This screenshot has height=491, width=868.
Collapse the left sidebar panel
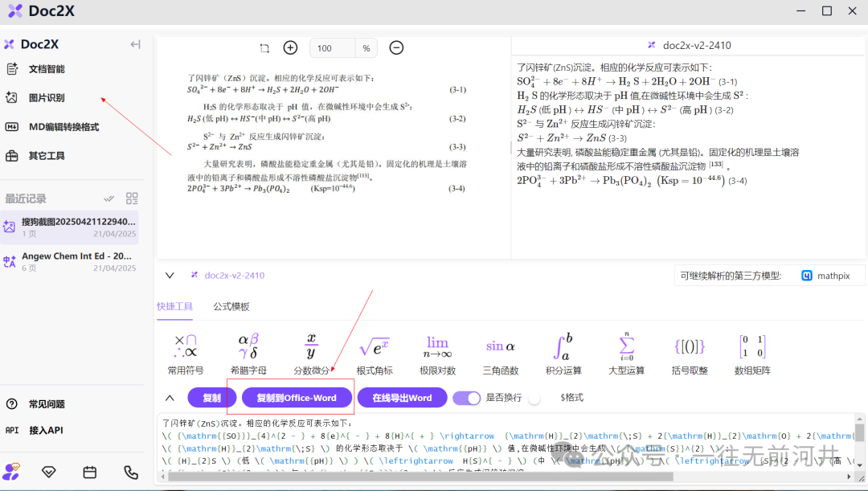coord(136,44)
